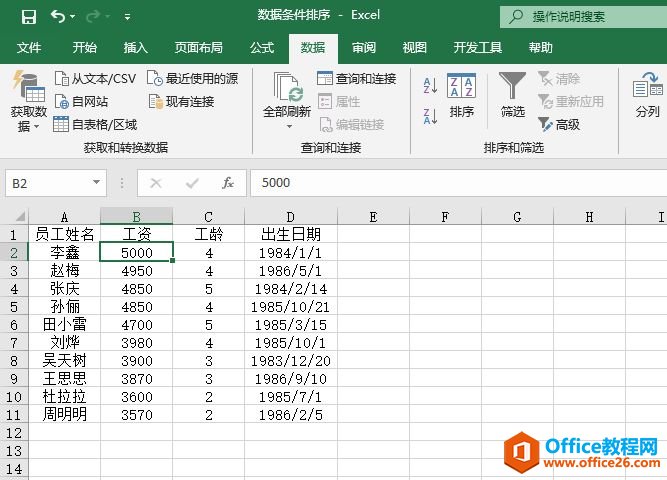The image size is (667, 480).
Task: Select column D header
Action: [x=291, y=217]
